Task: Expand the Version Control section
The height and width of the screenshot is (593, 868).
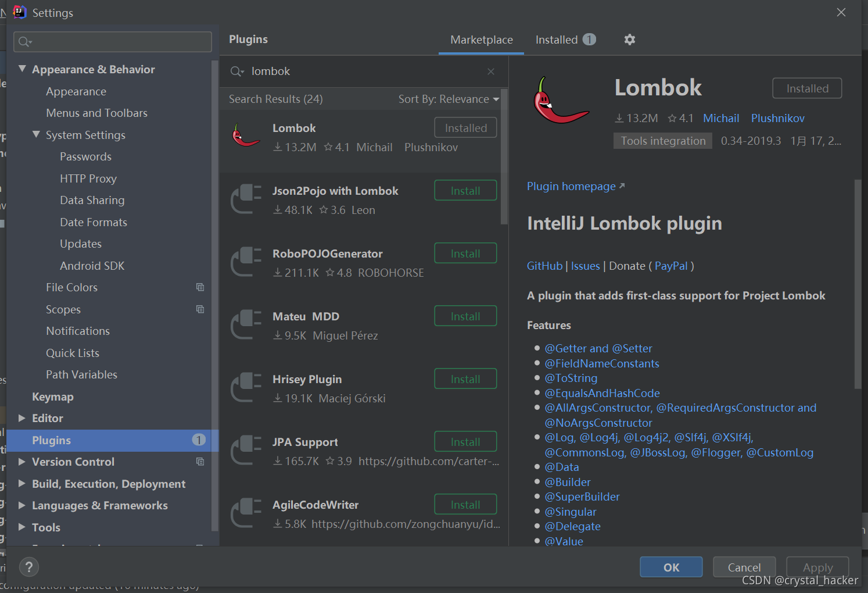Action: tap(22, 462)
